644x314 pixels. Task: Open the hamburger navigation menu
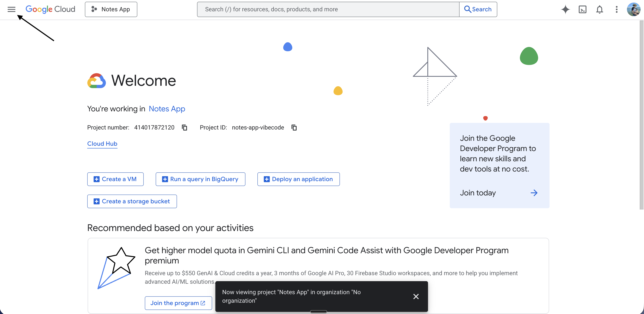pos(12,9)
